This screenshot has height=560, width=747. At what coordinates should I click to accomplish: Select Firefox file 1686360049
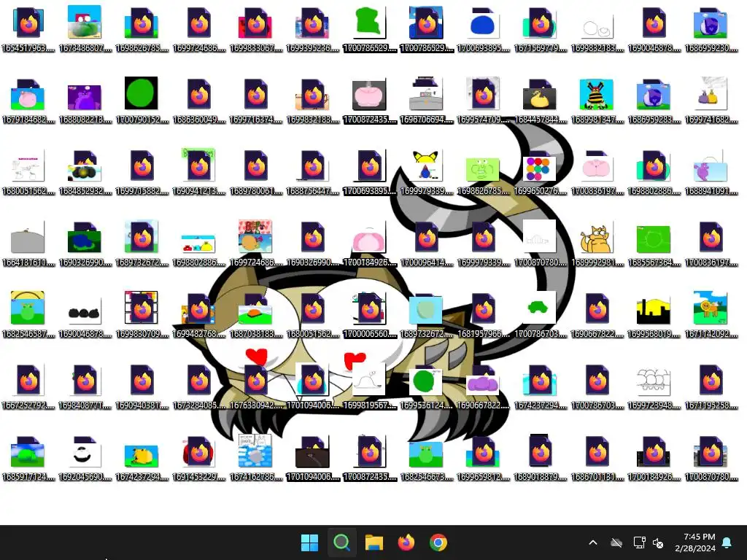point(198,100)
